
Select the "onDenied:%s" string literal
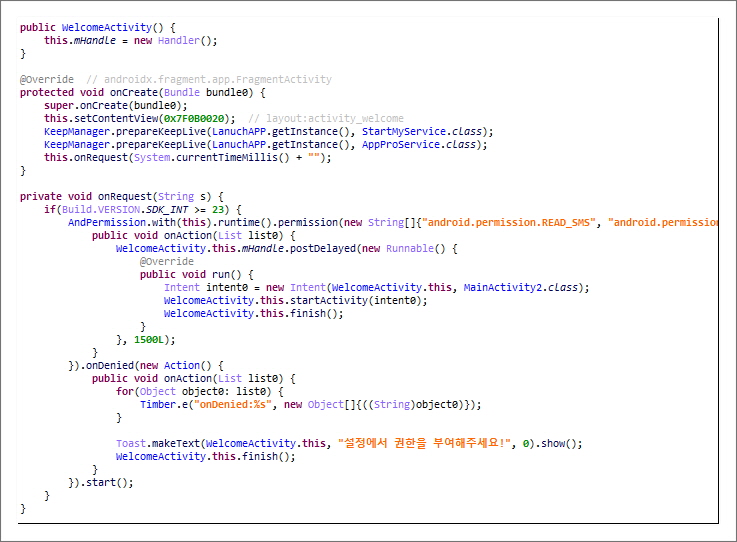(233, 404)
